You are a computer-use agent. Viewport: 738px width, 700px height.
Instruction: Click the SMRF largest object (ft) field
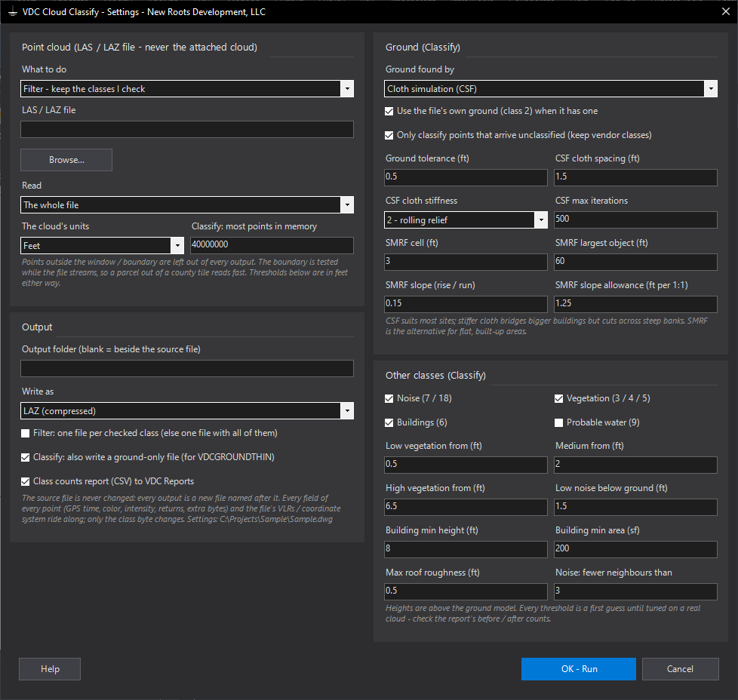click(635, 262)
